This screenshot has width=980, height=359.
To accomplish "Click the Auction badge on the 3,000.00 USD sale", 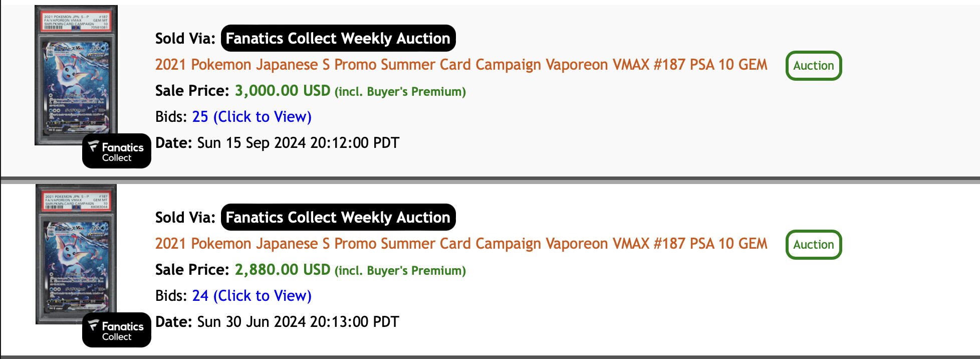I will (x=814, y=66).
